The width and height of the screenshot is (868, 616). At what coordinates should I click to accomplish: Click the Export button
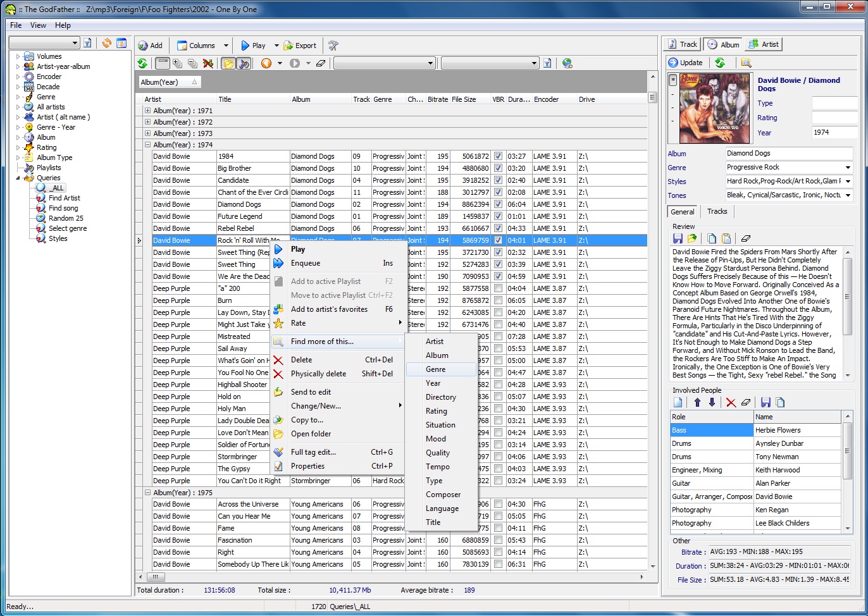pos(300,46)
